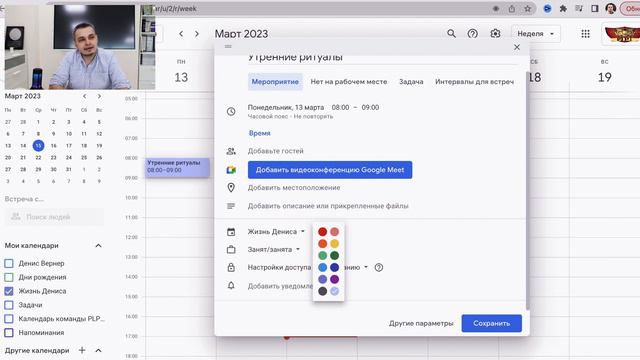
Task: Click the guests people icon
Action: [x=231, y=151]
